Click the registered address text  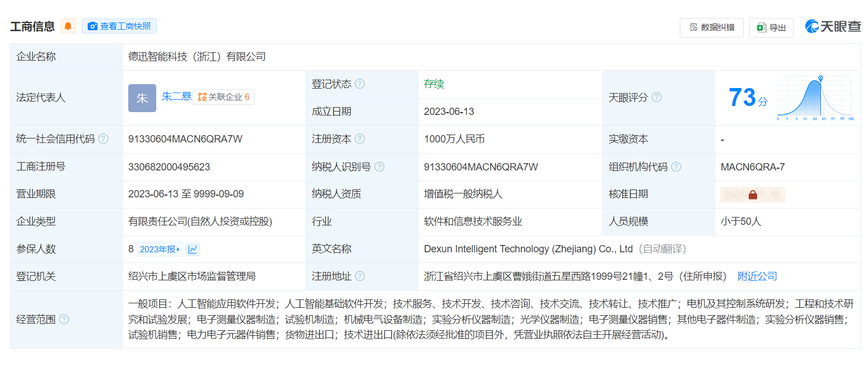[x=575, y=276]
